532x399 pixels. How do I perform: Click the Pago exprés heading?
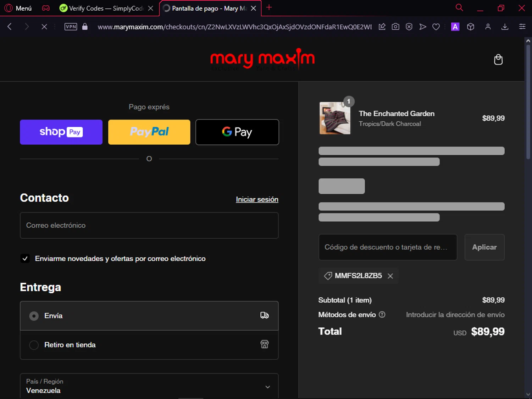point(149,107)
